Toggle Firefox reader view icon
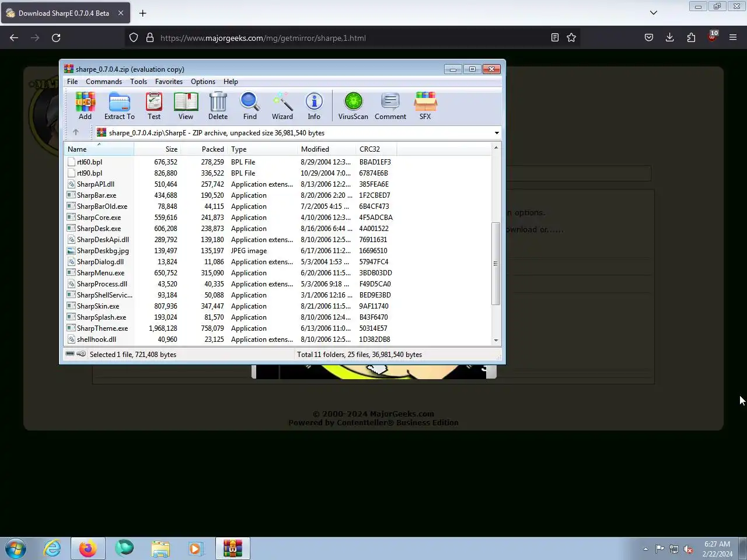This screenshot has height=560, width=747. click(555, 37)
